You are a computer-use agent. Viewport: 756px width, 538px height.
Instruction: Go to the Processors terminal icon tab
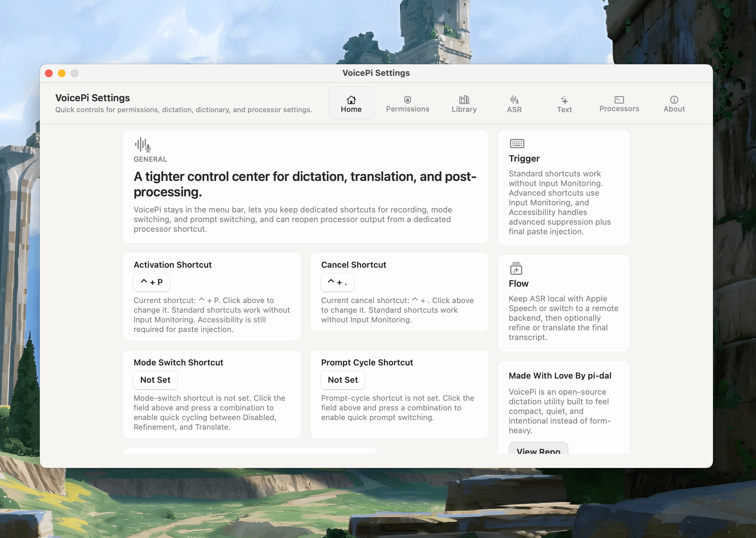click(619, 104)
